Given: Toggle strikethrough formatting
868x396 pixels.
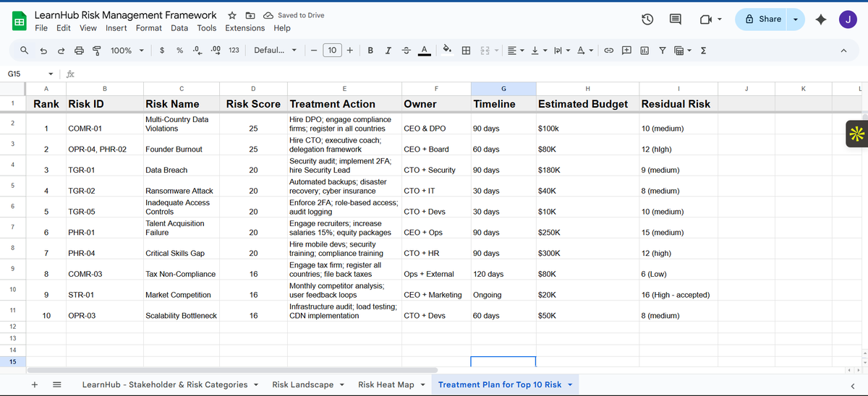Looking at the screenshot, I should (x=406, y=51).
